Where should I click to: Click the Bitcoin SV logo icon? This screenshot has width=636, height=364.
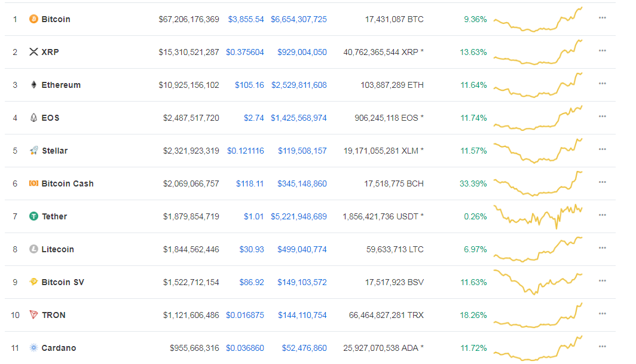[33, 282]
